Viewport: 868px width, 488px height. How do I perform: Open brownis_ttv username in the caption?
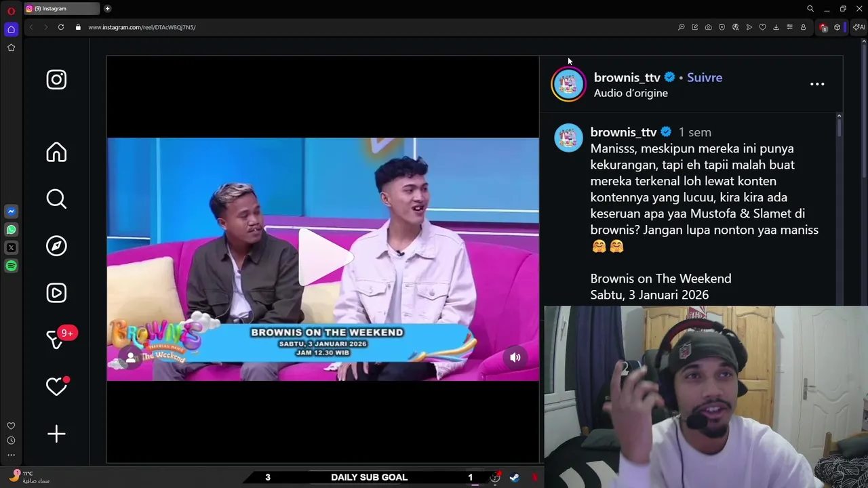[623, 132]
